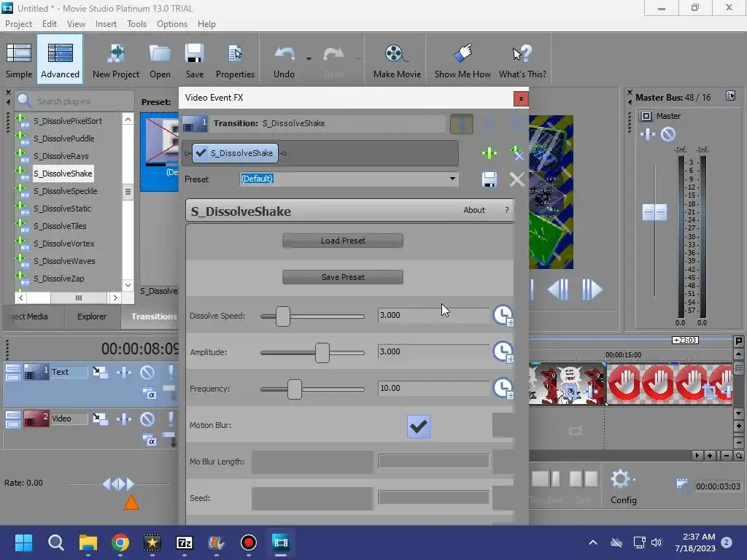
Task: Toggle the Motion Blur checkbox
Action: (418, 426)
